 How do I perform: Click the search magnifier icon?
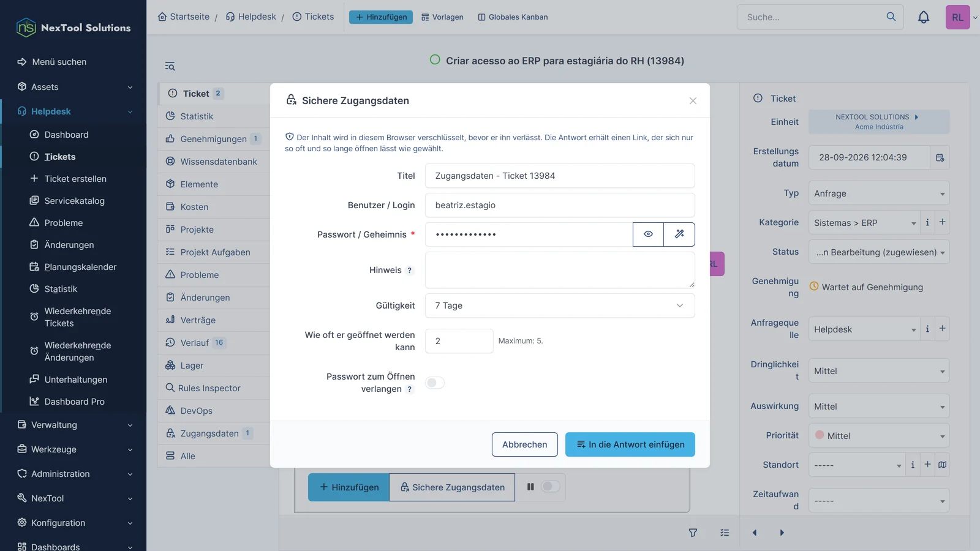891,17
